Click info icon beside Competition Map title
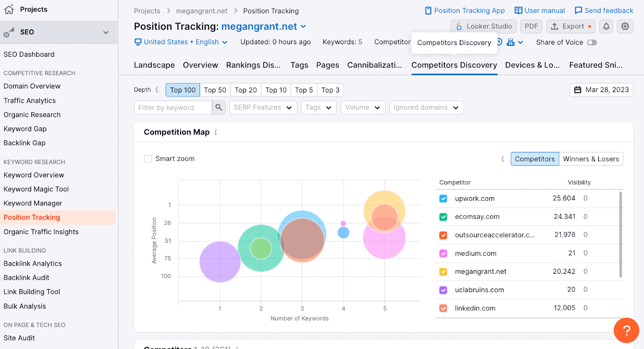Viewport: 644px width, 349px height. pyautogui.click(x=216, y=132)
